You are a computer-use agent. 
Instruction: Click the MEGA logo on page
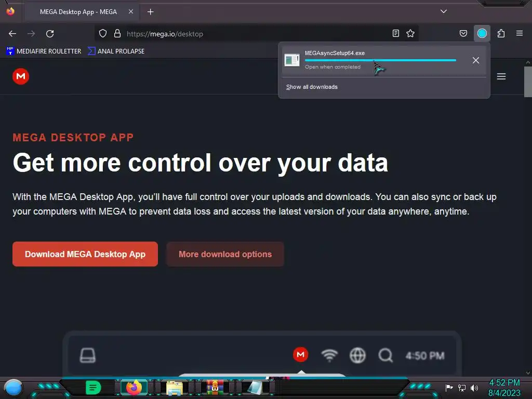click(x=21, y=76)
